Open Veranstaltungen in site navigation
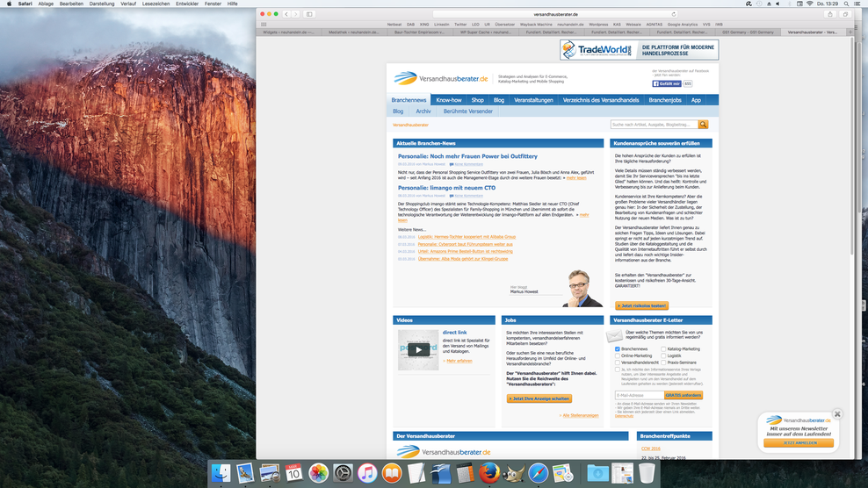The image size is (868, 488). coord(533,100)
